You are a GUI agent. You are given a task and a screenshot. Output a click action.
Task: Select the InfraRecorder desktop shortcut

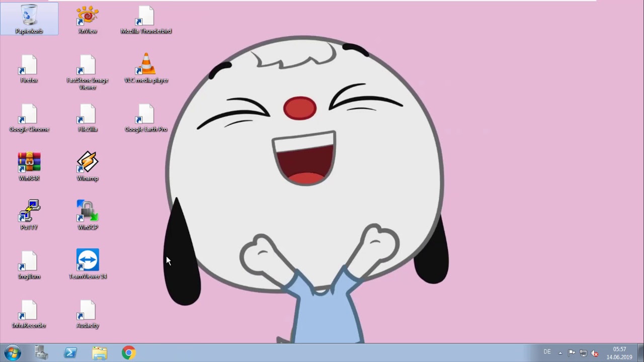(x=29, y=314)
